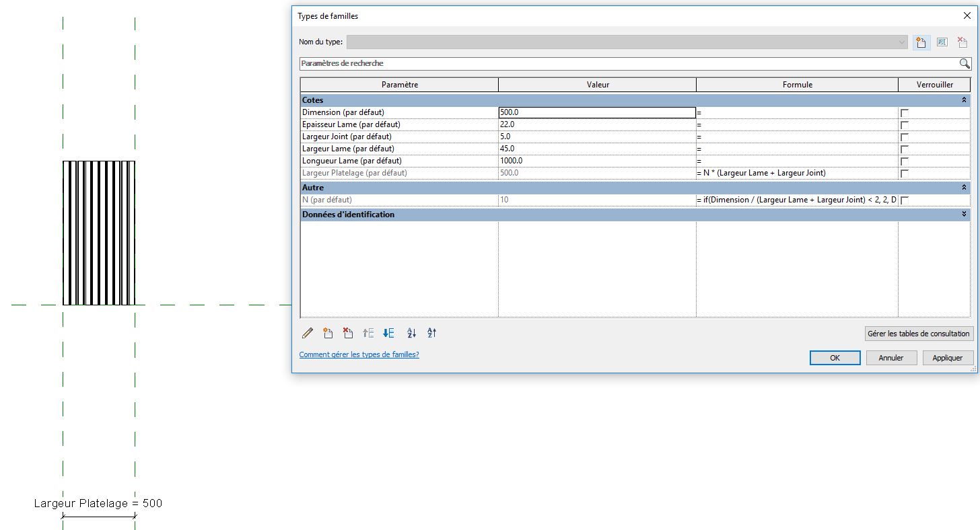Move parameter down with blue arrow icon
Viewport: 980px width, 530px height.
tap(388, 333)
